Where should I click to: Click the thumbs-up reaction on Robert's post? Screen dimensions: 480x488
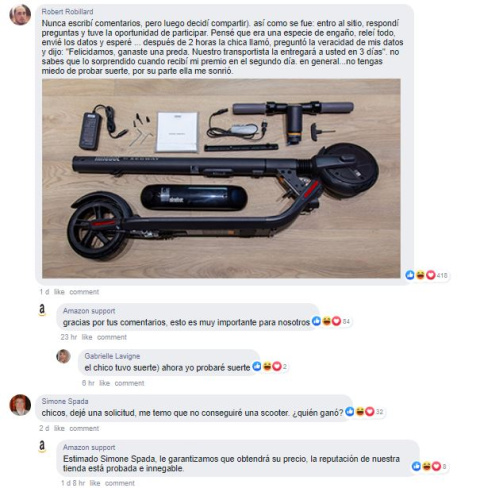410,275
